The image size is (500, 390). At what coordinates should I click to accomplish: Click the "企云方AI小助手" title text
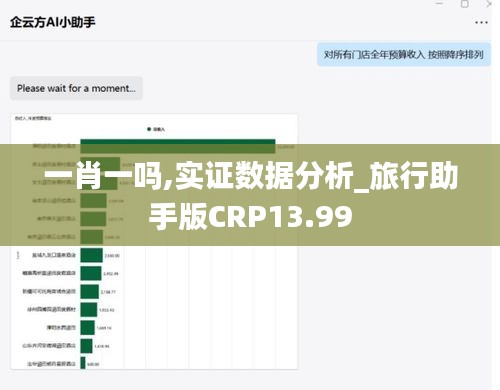(53, 22)
